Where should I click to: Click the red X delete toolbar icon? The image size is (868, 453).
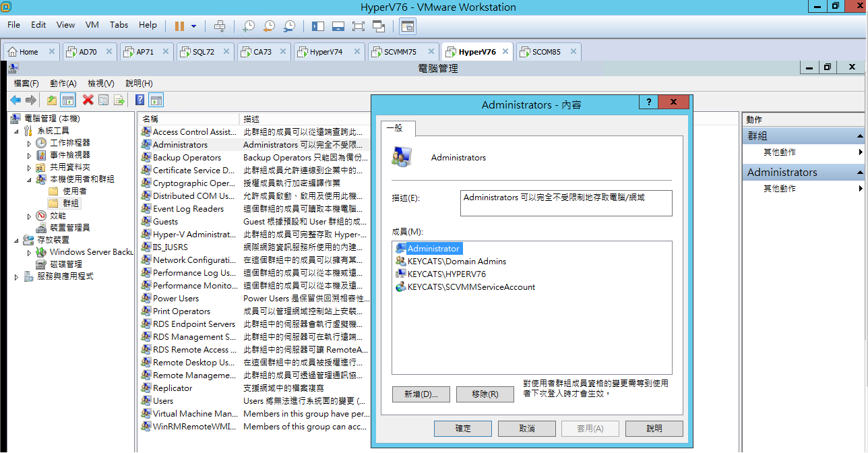click(88, 100)
